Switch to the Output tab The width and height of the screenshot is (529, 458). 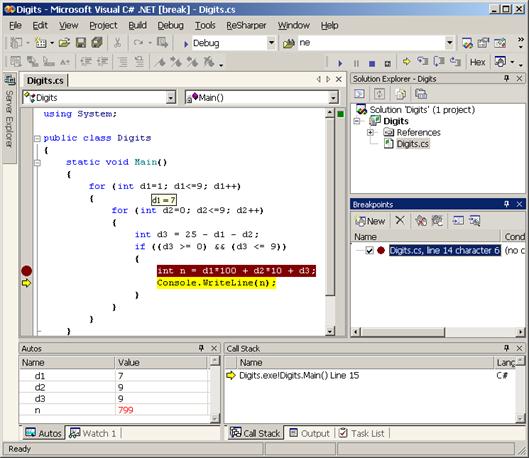tap(309, 433)
